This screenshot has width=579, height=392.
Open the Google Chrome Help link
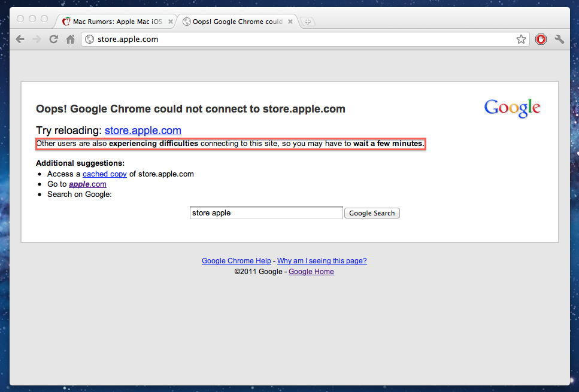pyautogui.click(x=237, y=260)
